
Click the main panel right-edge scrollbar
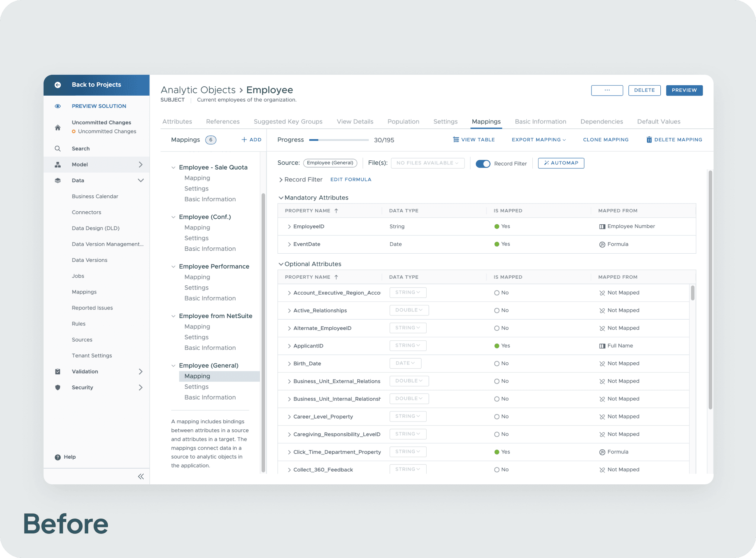pyautogui.click(x=710, y=290)
